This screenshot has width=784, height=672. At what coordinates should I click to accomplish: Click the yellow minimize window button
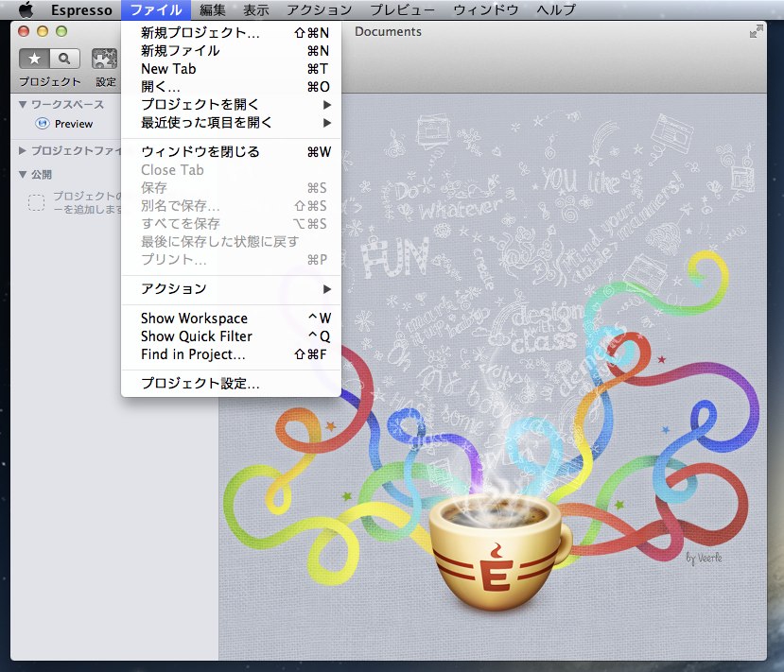point(43,31)
